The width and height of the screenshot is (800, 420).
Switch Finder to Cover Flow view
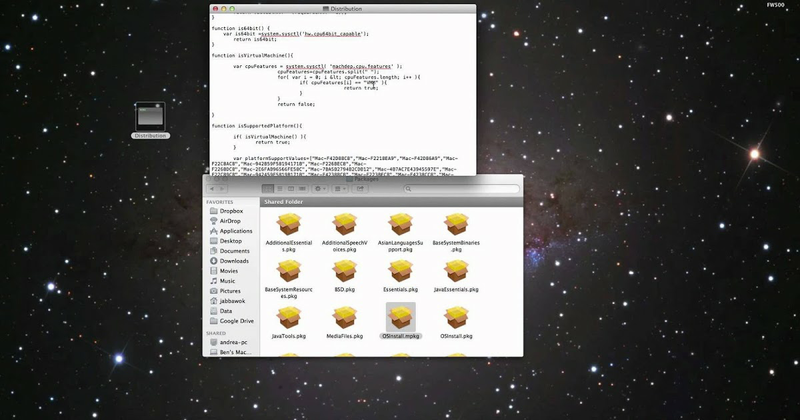click(303, 188)
